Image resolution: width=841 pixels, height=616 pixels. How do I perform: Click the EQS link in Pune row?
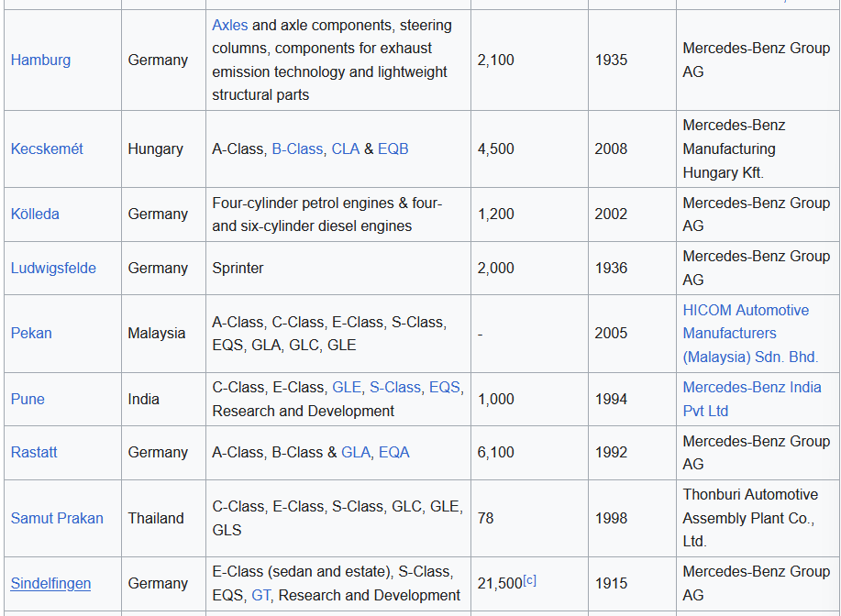(x=445, y=387)
